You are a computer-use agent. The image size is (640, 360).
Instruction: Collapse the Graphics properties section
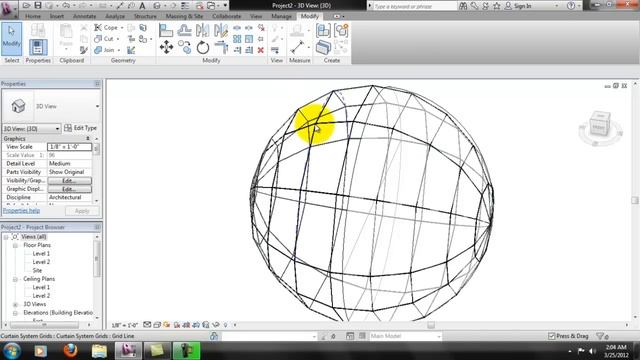click(88, 139)
